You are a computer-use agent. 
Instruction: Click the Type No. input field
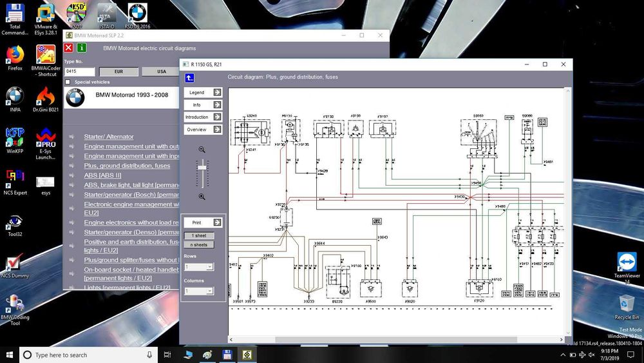(80, 72)
